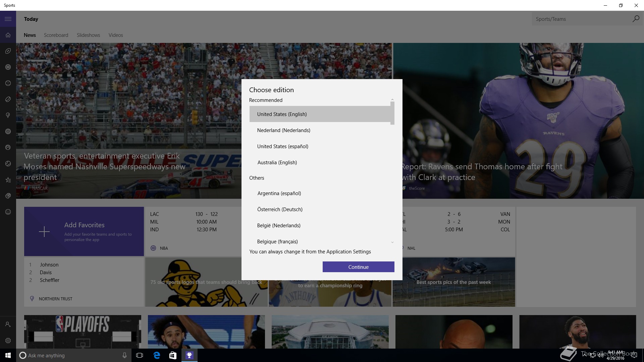Select Nederland (Nederlands) edition
The width and height of the screenshot is (644, 362).
(x=320, y=130)
